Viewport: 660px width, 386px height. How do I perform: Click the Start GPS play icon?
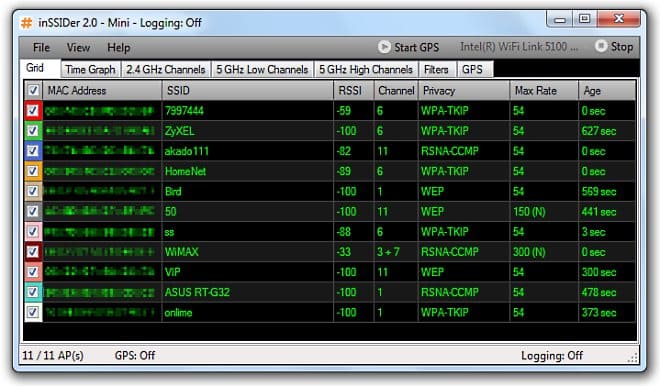click(x=383, y=47)
